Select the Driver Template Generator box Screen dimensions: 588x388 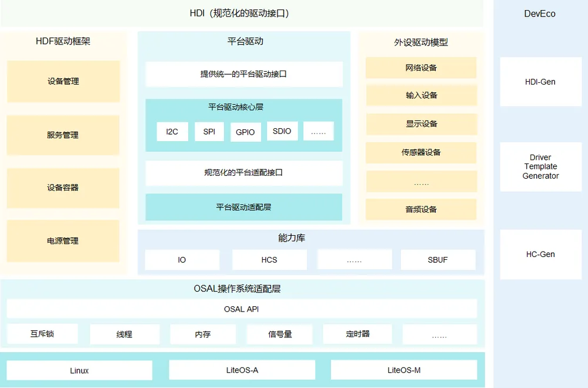(540, 167)
